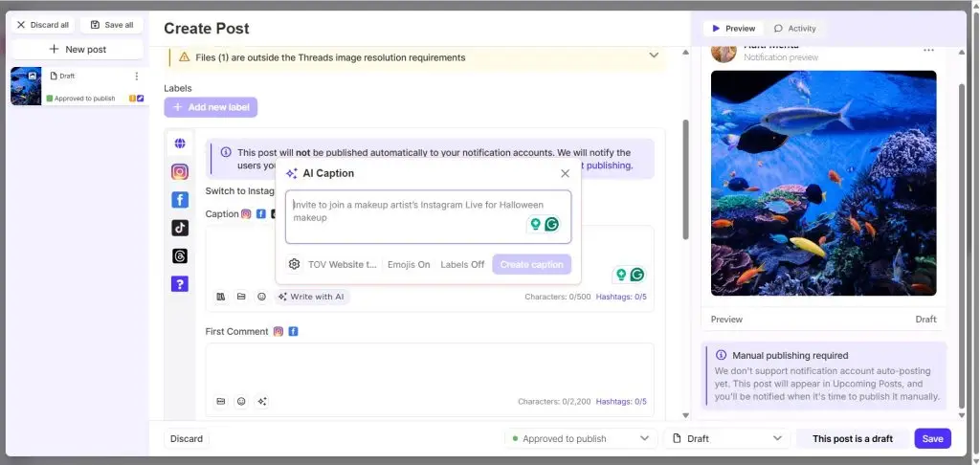The height and width of the screenshot is (465, 980).
Task: Click the Approved to publish tag on draft
Action: [x=80, y=99]
